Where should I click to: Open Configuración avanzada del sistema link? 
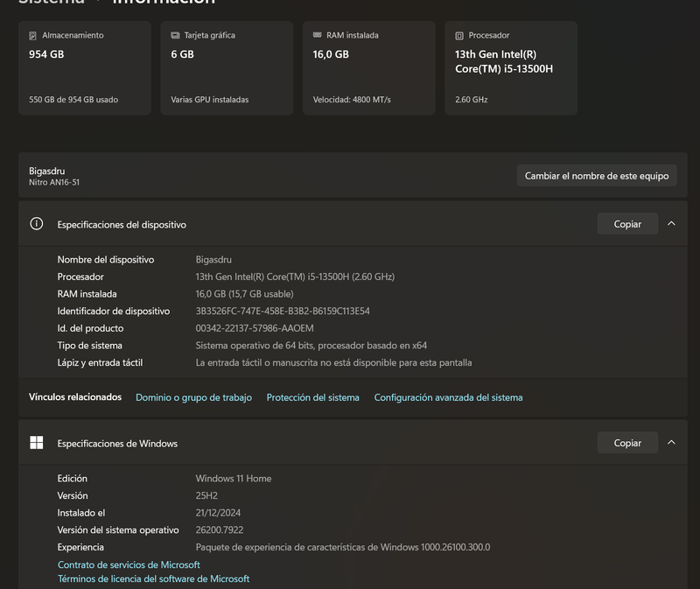pyautogui.click(x=448, y=397)
